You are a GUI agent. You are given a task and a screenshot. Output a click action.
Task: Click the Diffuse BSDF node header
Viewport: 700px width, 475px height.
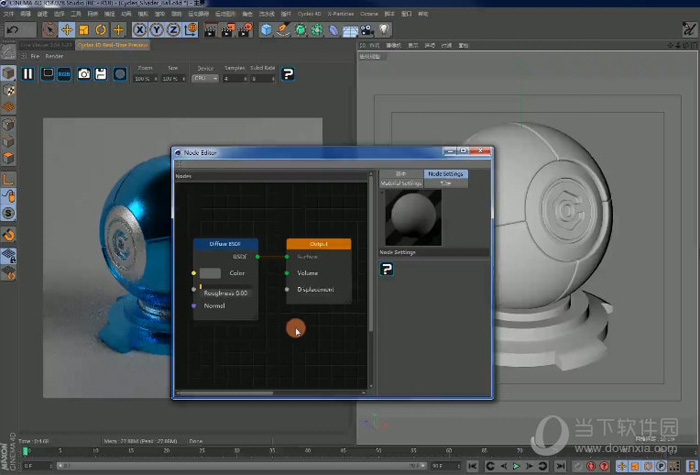225,243
